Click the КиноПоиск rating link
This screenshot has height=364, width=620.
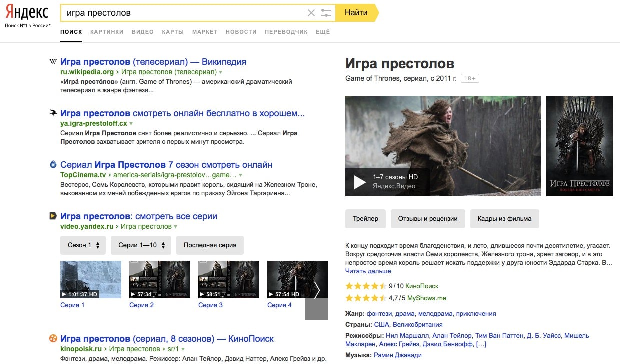click(421, 286)
